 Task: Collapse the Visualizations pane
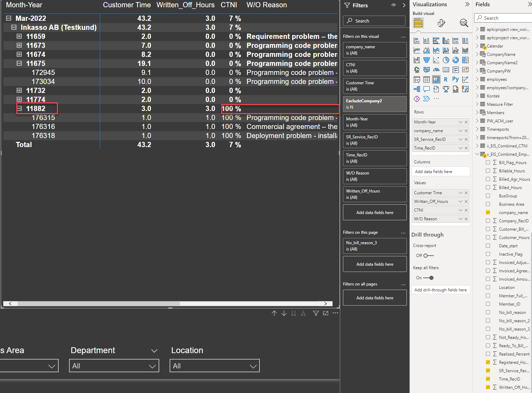[x=467, y=5]
